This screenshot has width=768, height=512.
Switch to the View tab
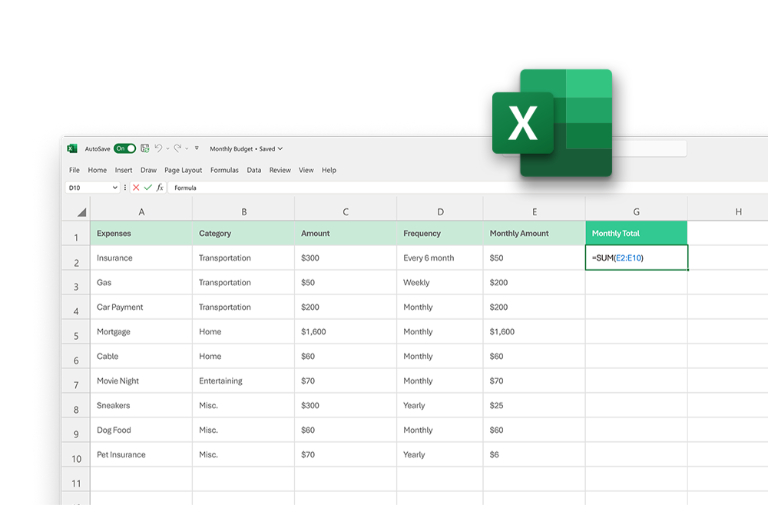pos(306,170)
